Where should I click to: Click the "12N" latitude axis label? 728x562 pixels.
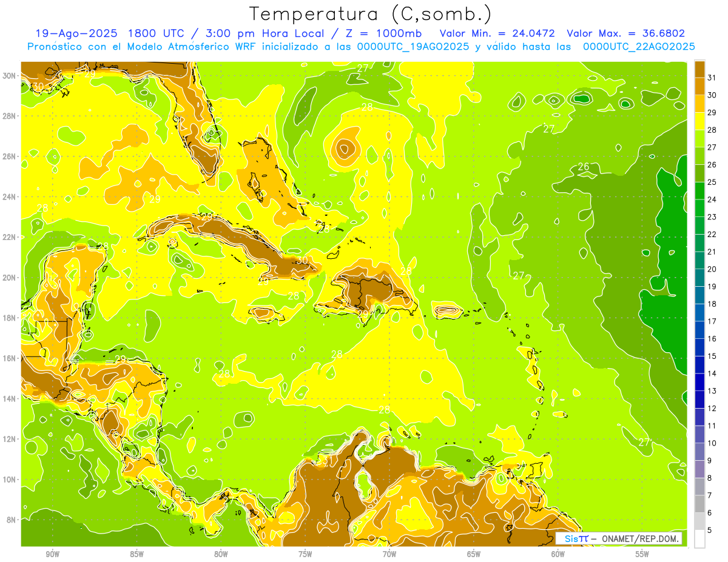[x=9, y=439]
